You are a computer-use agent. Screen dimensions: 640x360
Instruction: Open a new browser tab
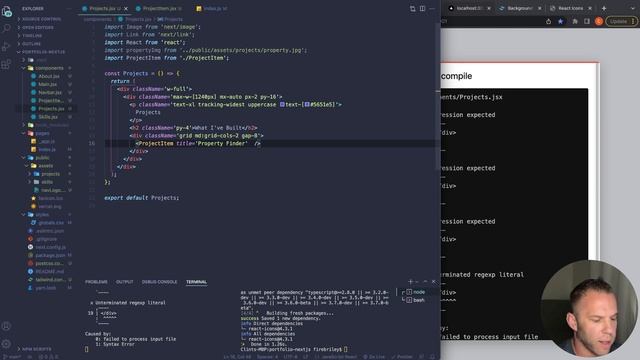pos(604,8)
